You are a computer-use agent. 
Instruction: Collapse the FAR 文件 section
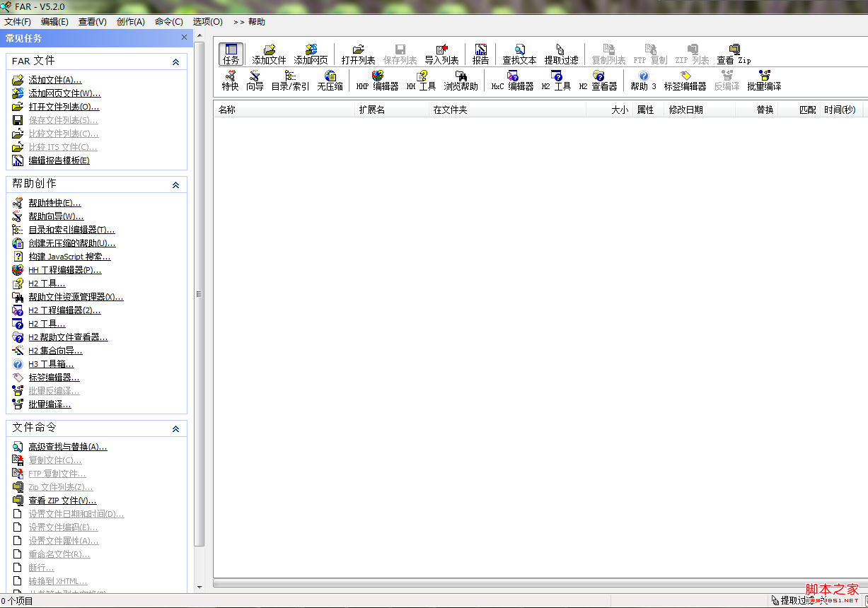click(x=175, y=62)
